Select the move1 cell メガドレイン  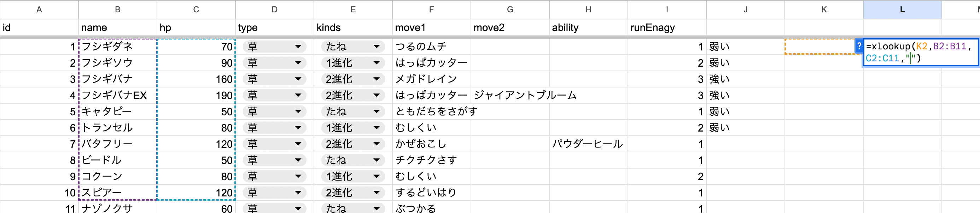[431, 79]
